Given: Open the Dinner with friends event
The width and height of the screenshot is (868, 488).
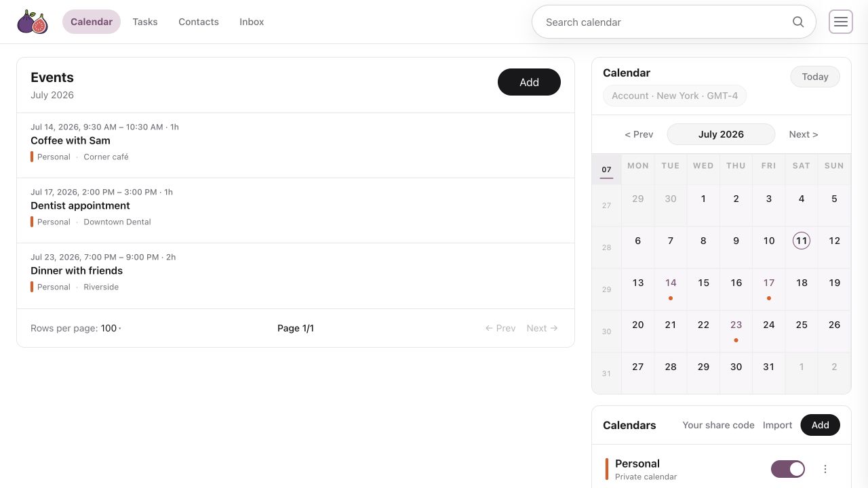Looking at the screenshot, I should [x=296, y=275].
